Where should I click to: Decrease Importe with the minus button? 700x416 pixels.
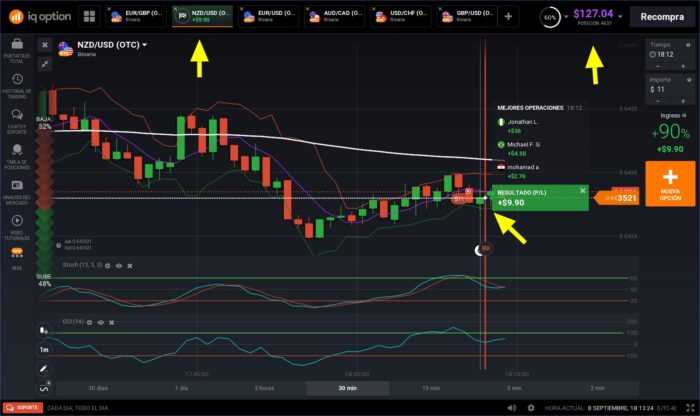(x=657, y=101)
